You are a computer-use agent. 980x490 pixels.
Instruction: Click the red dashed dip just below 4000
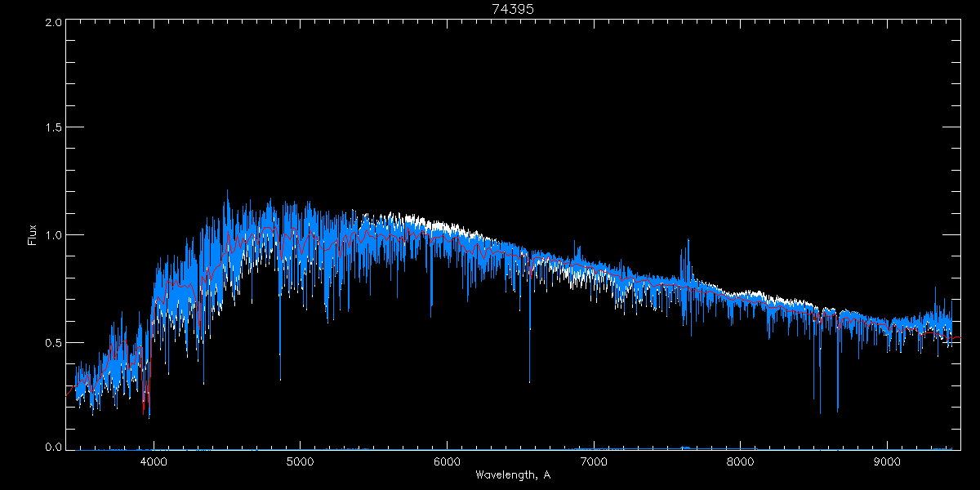pyautogui.click(x=145, y=399)
